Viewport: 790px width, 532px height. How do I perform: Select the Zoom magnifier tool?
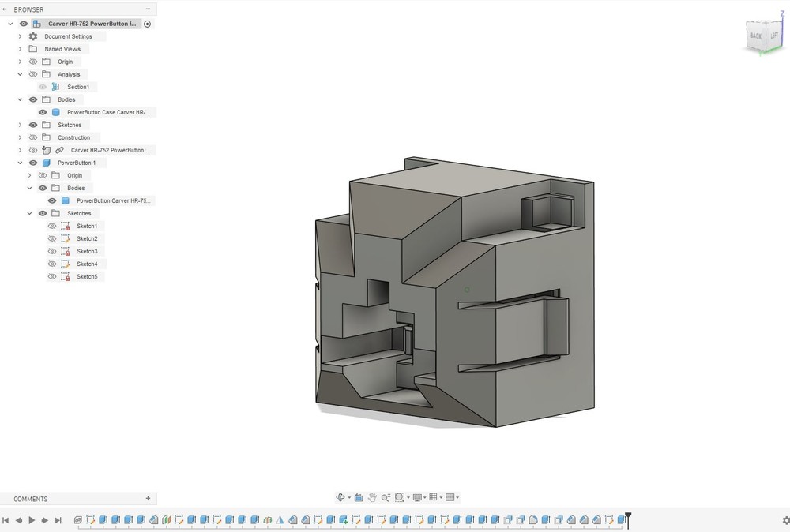(386, 497)
